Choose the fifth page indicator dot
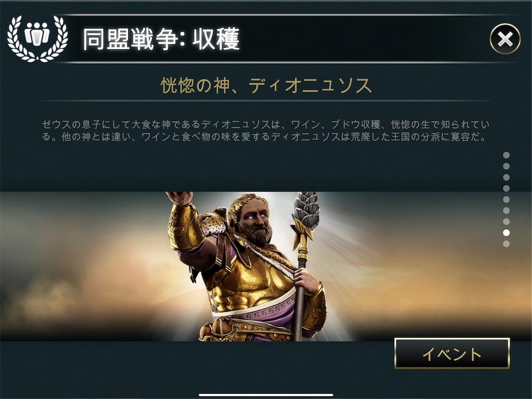Screen dimensions: 532x399 pos(506,199)
